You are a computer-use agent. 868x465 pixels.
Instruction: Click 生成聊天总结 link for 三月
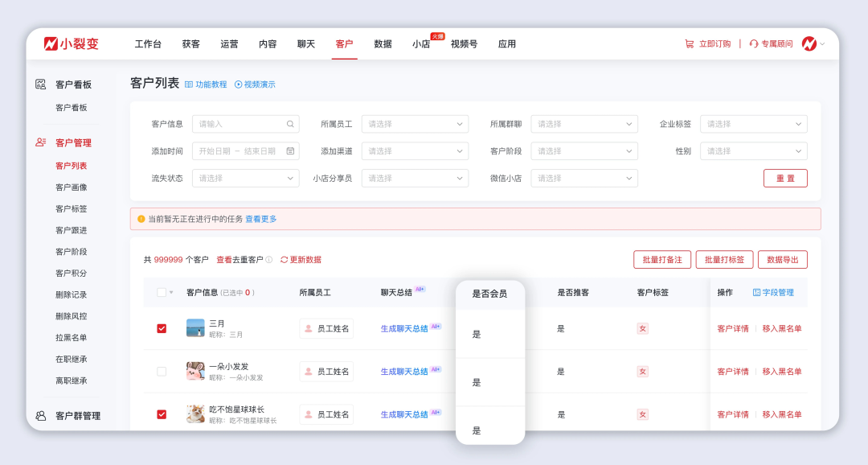coord(404,328)
